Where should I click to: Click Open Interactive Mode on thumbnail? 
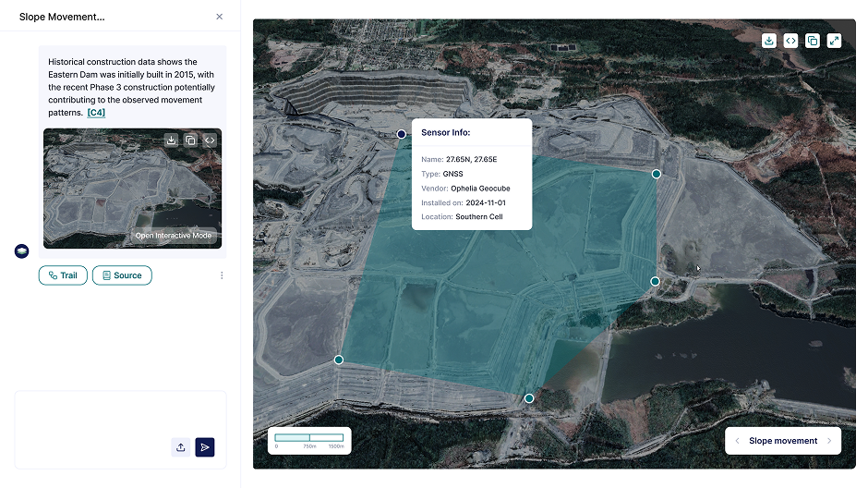(x=174, y=236)
